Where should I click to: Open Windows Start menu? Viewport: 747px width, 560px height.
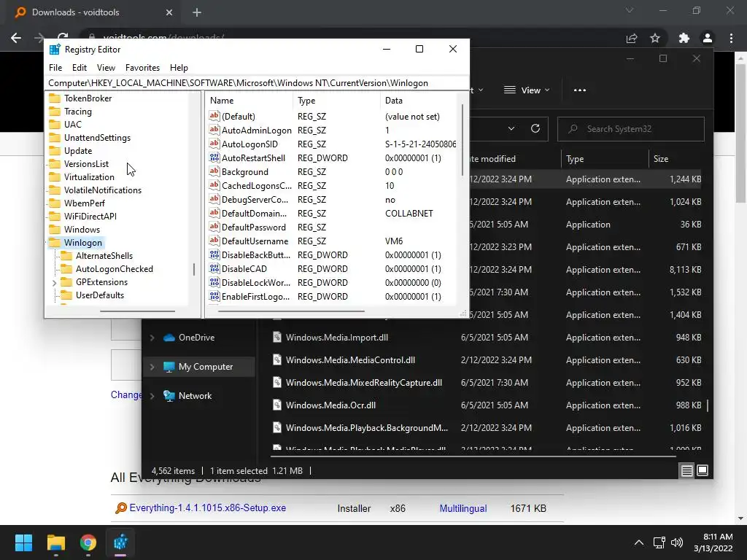[23, 542]
